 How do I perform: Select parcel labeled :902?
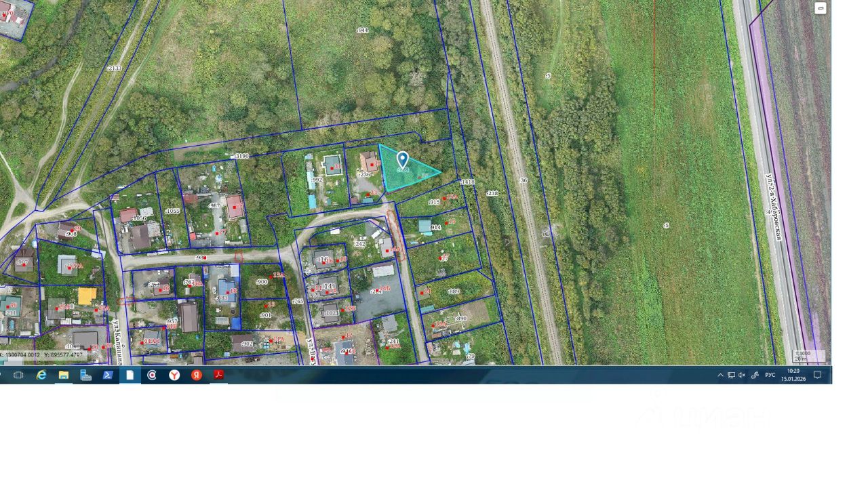[247, 344]
